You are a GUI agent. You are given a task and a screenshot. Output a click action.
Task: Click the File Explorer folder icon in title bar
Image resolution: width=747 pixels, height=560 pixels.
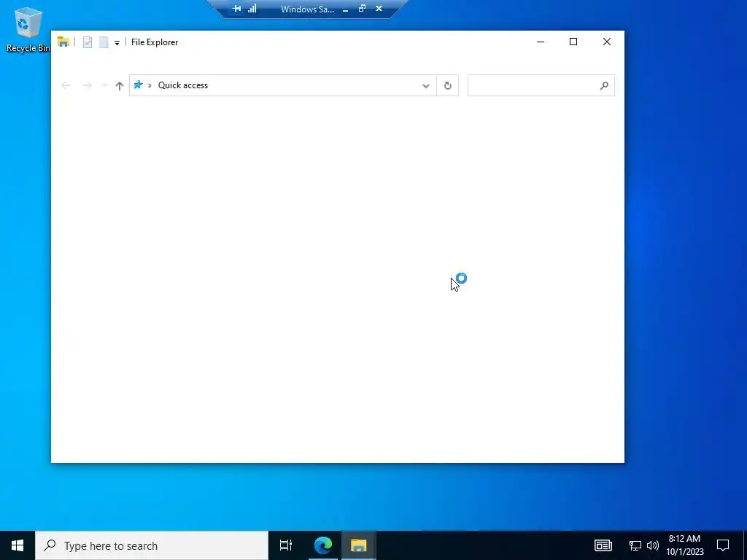63,42
